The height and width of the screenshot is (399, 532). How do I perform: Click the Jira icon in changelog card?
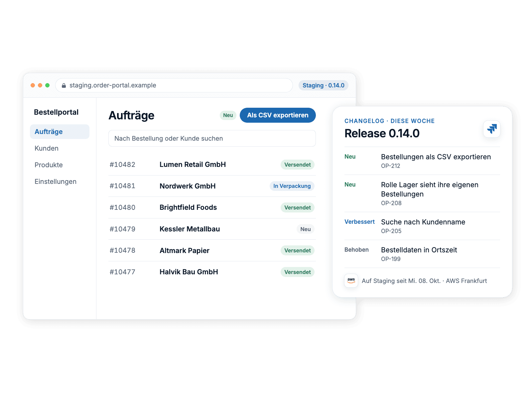[492, 129]
